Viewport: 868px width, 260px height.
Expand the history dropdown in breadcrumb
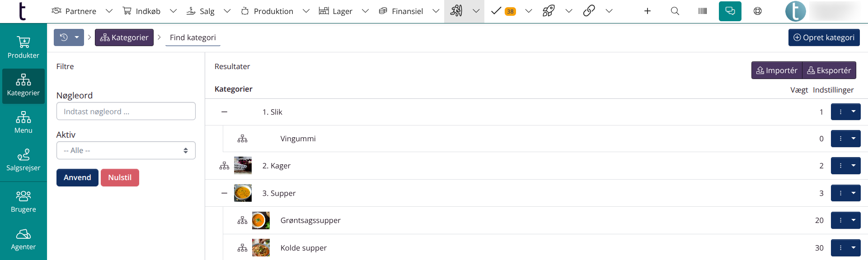[77, 37]
